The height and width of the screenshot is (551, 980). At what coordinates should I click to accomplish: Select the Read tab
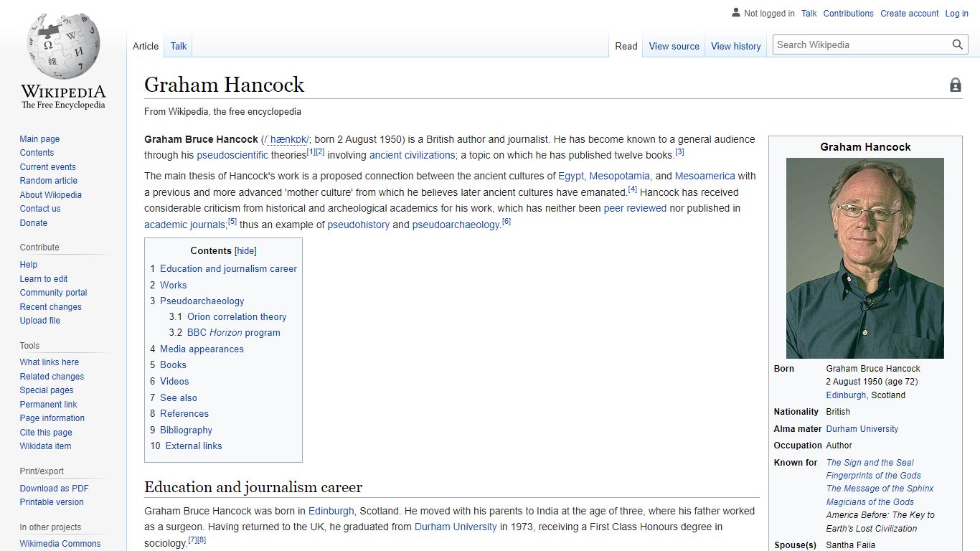coord(626,46)
